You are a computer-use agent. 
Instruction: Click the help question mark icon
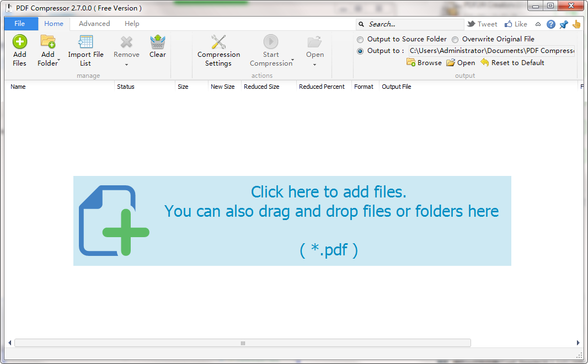[550, 24]
